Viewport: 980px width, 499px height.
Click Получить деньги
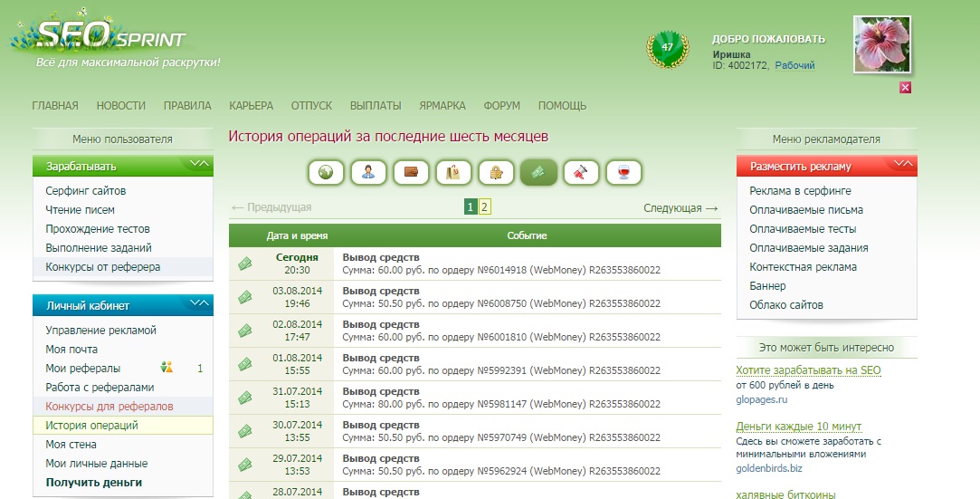coord(94,483)
